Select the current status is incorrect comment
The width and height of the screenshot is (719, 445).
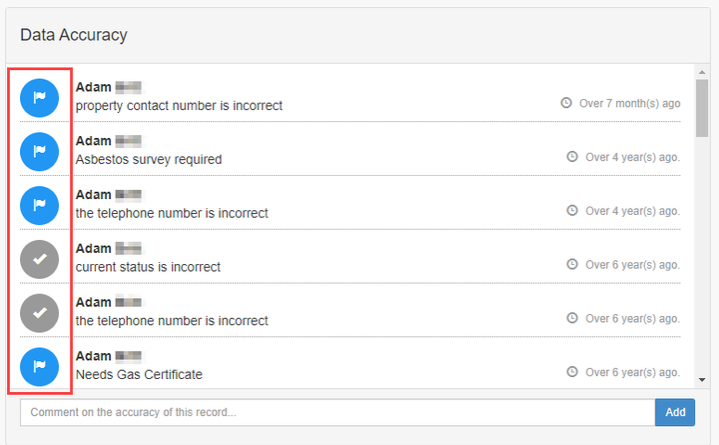(x=148, y=267)
